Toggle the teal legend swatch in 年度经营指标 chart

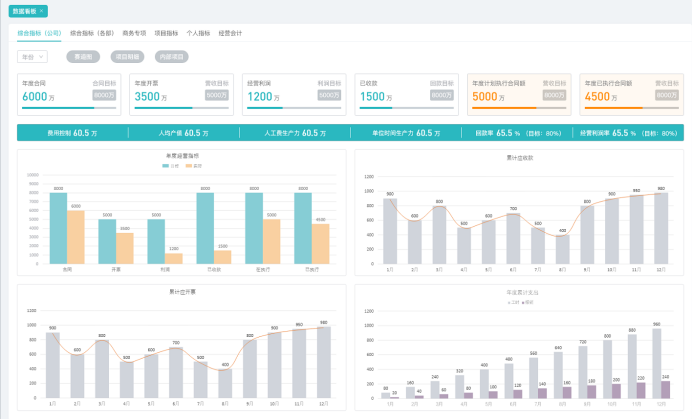click(x=166, y=165)
